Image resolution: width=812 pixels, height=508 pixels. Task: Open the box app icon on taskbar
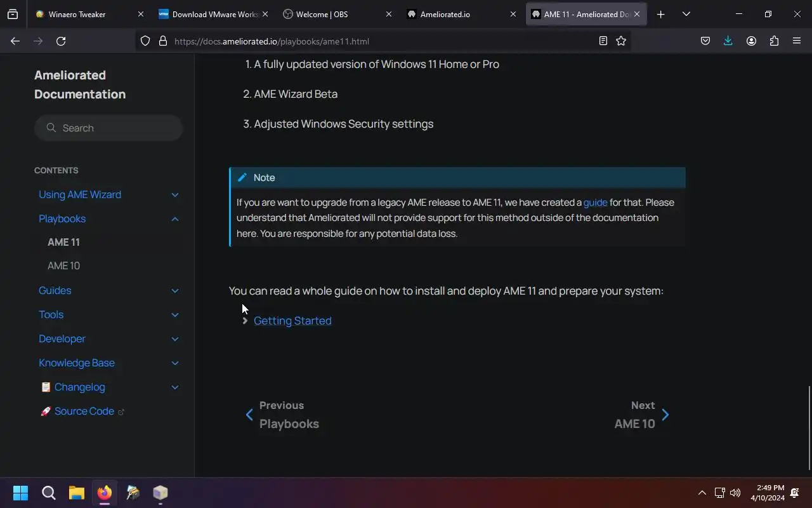click(x=160, y=493)
